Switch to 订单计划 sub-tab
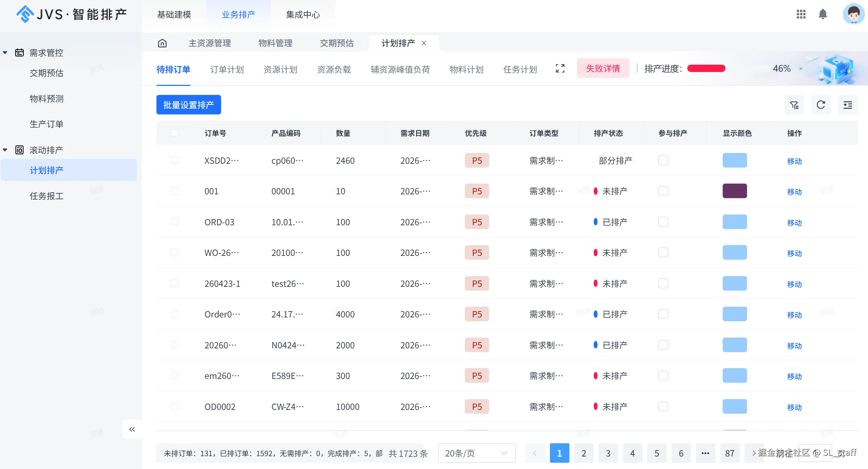The height and width of the screenshot is (469, 868). pyautogui.click(x=227, y=70)
